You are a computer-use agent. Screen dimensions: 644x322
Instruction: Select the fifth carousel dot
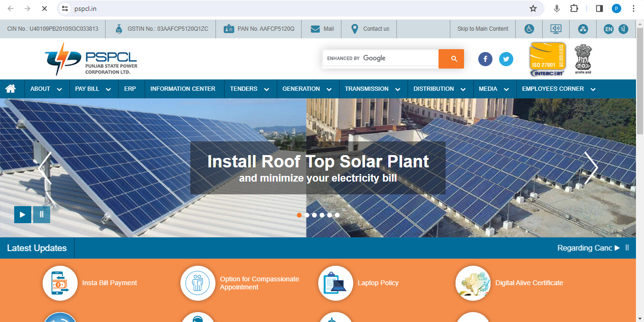click(x=330, y=215)
